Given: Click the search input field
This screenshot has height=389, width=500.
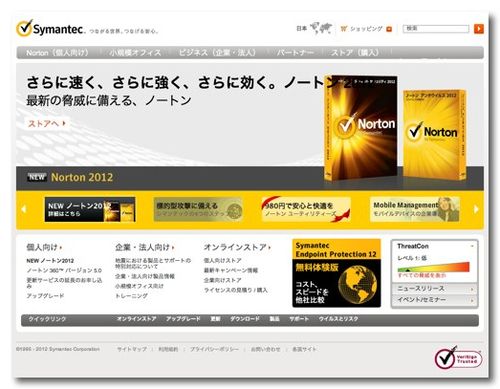Looking at the screenshot, I should tap(436, 29).
